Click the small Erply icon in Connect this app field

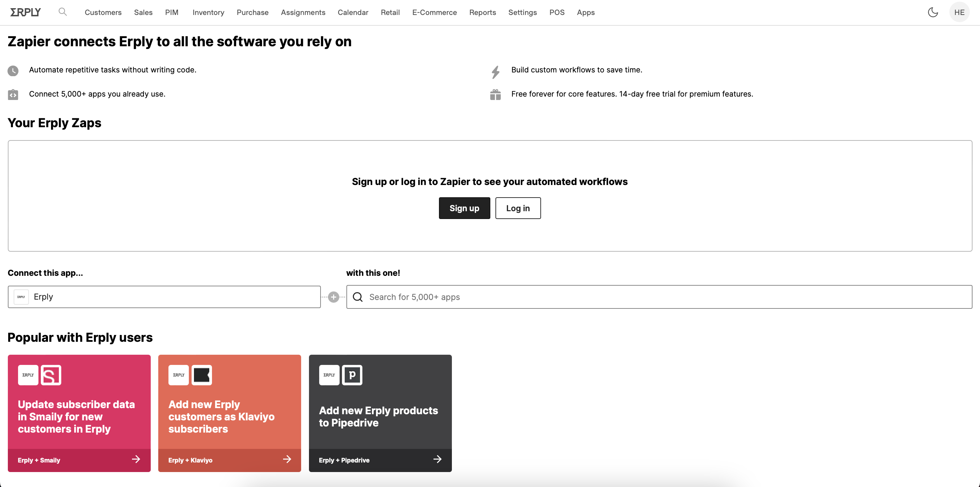pyautogui.click(x=21, y=297)
